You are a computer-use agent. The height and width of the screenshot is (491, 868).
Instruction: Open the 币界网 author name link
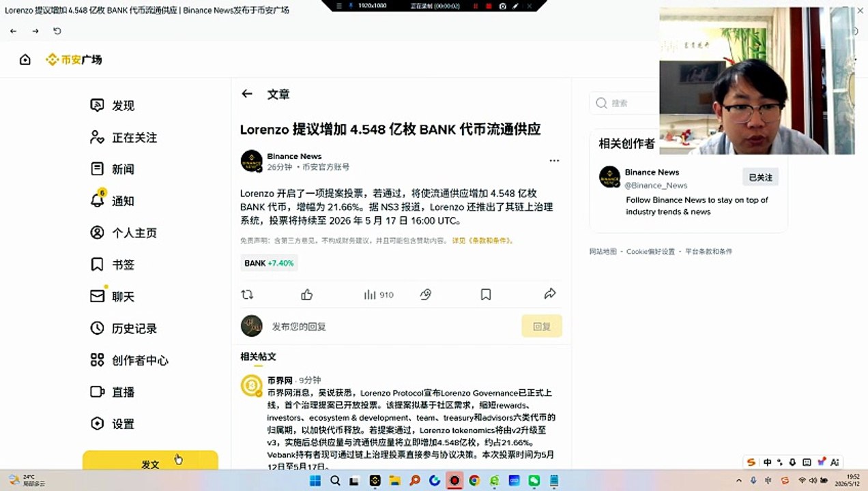pyautogui.click(x=280, y=380)
